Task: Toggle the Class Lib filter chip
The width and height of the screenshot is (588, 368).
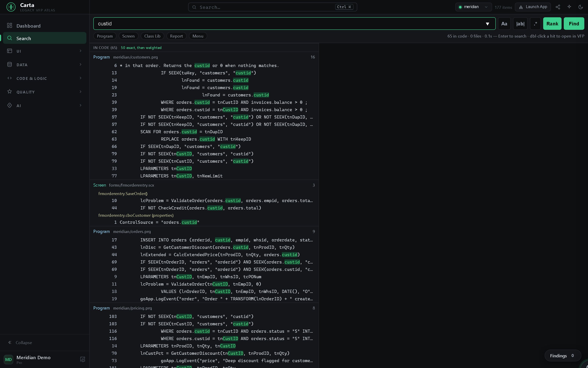Action: click(152, 36)
